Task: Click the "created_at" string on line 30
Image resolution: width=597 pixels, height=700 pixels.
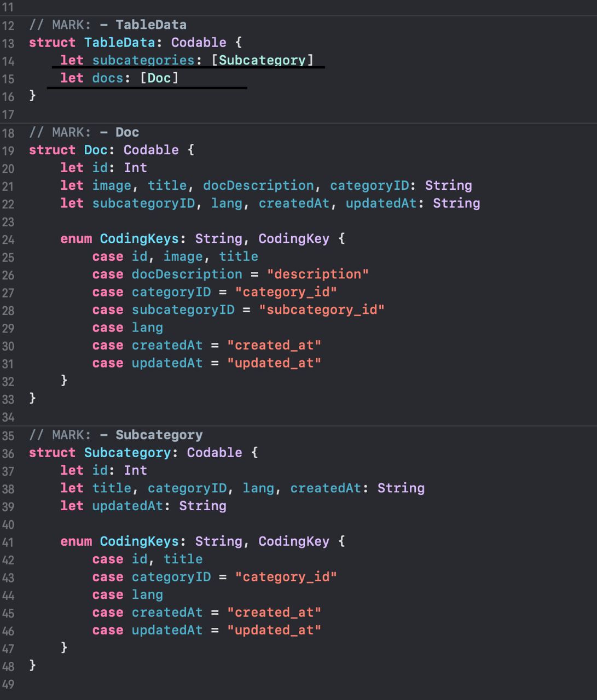Action: point(274,345)
